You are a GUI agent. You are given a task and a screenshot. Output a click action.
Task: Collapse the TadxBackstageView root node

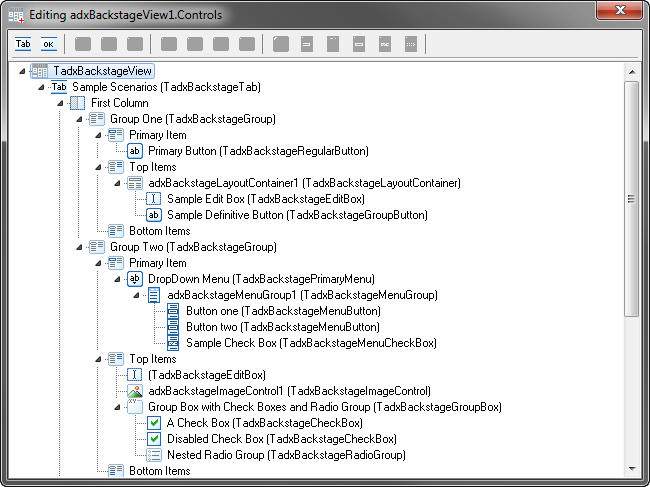(x=22, y=72)
